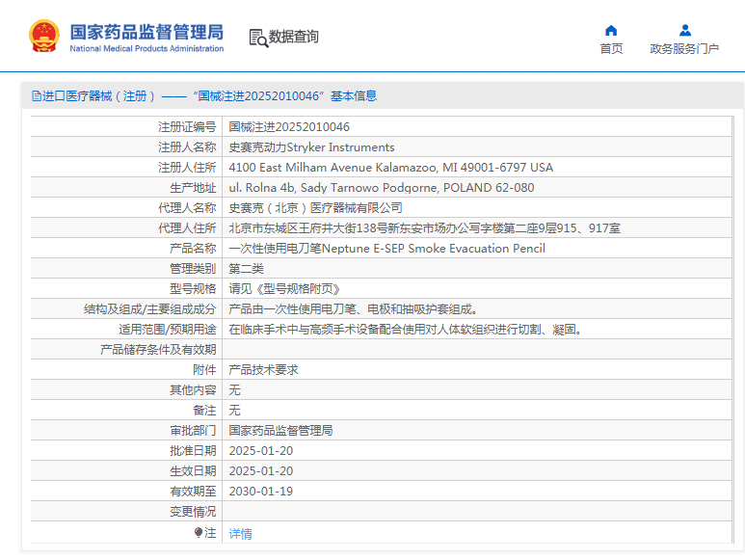The width and height of the screenshot is (745, 560).
Task: Click approval department value 国家药品监督管理局
Action: [x=280, y=430]
